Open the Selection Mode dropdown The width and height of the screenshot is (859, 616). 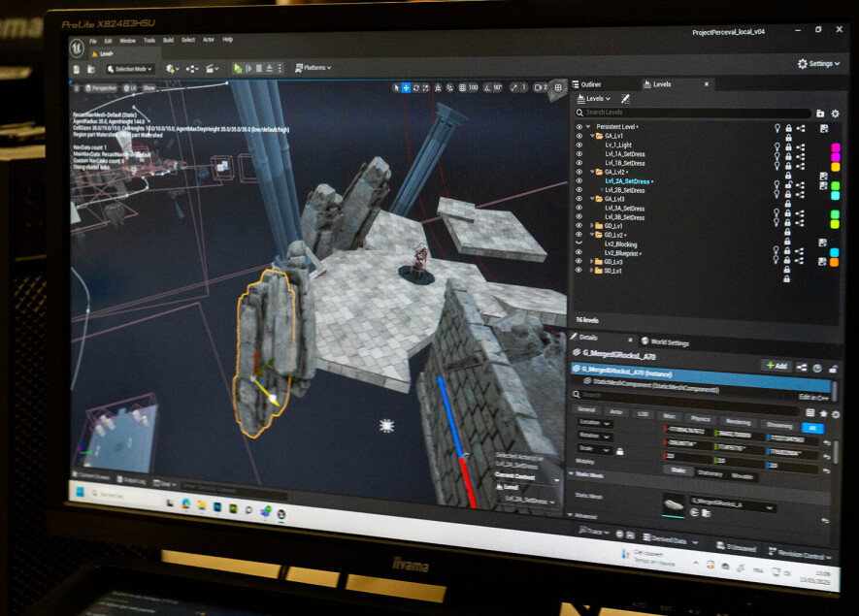pyautogui.click(x=130, y=69)
